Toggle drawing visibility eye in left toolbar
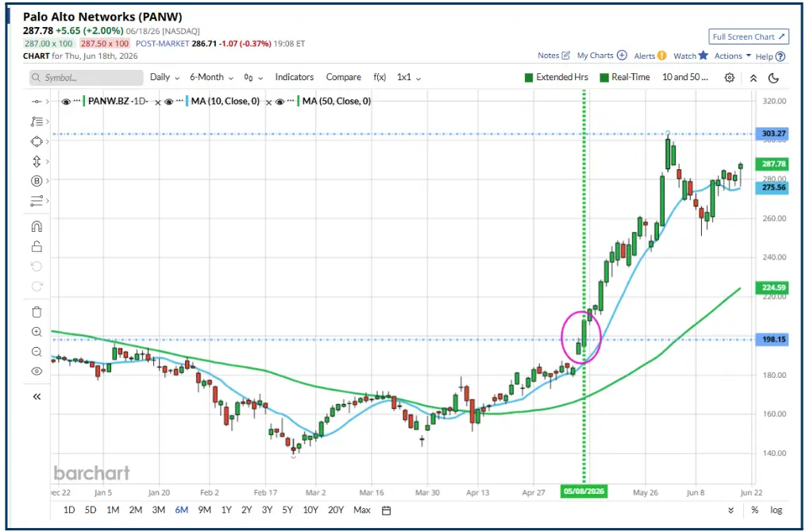The image size is (806, 532). click(x=37, y=371)
